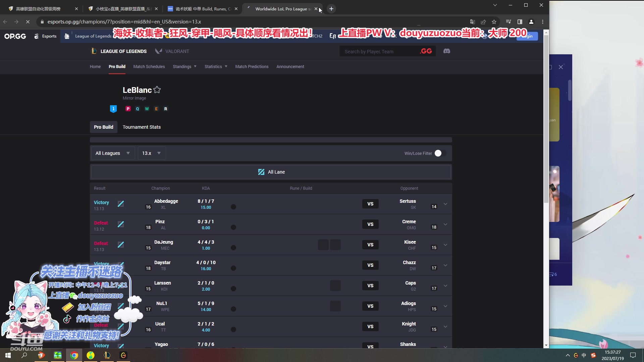Viewport: 644px width, 362px height.
Task: Click the Login button
Action: pos(527,36)
